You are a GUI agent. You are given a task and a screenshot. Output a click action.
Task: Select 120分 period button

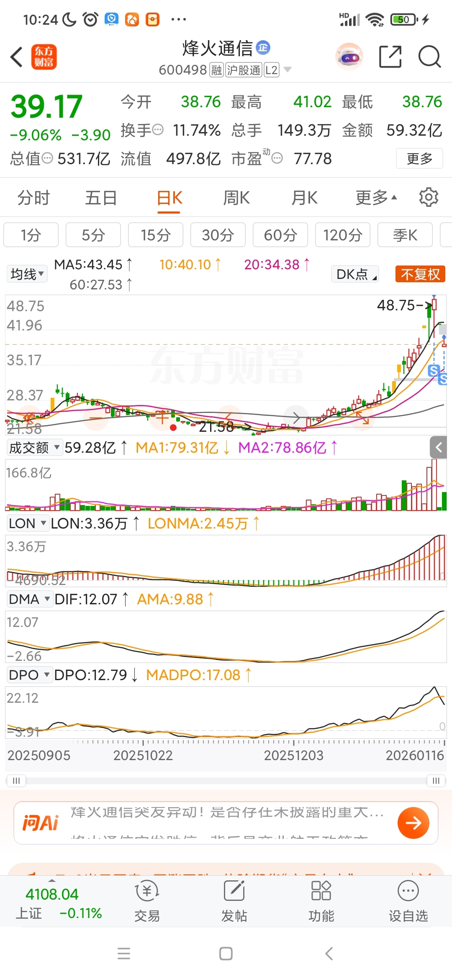[x=343, y=235]
